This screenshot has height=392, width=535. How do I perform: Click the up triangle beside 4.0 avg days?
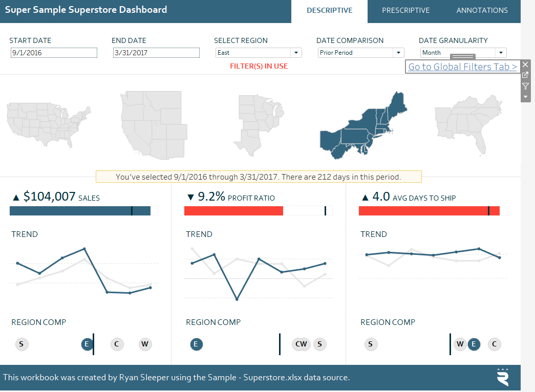pos(366,197)
